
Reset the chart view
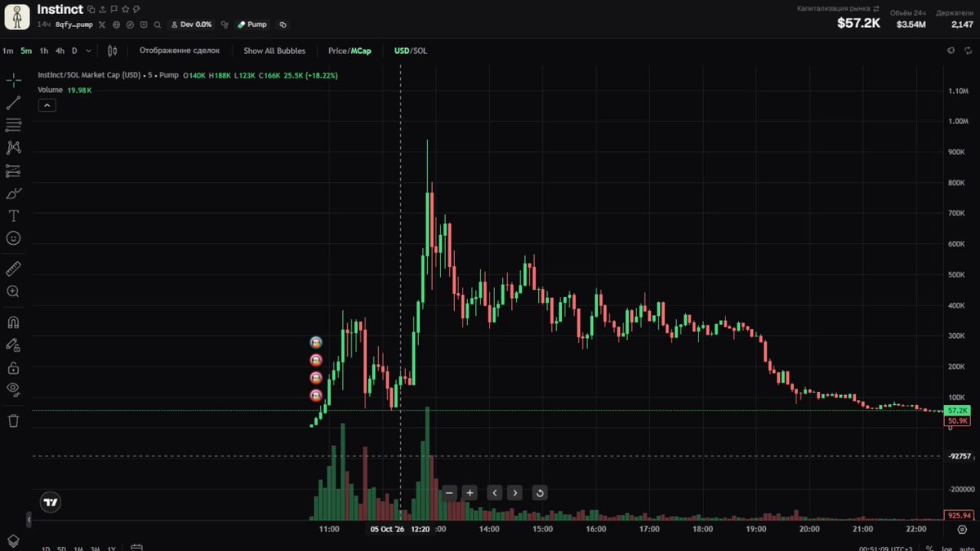tap(539, 492)
